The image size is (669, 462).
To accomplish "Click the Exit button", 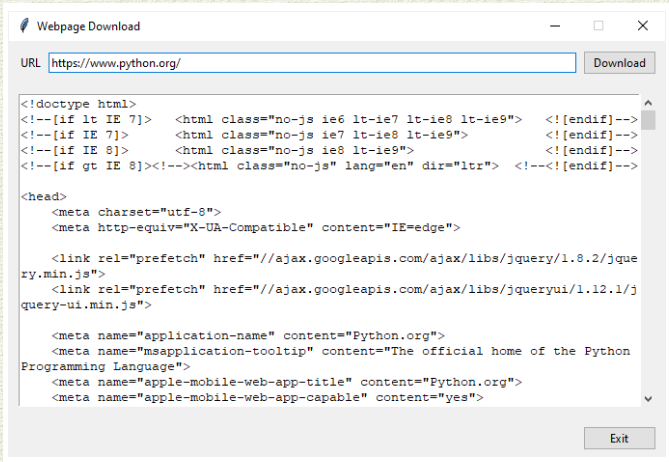I will [x=619, y=438].
